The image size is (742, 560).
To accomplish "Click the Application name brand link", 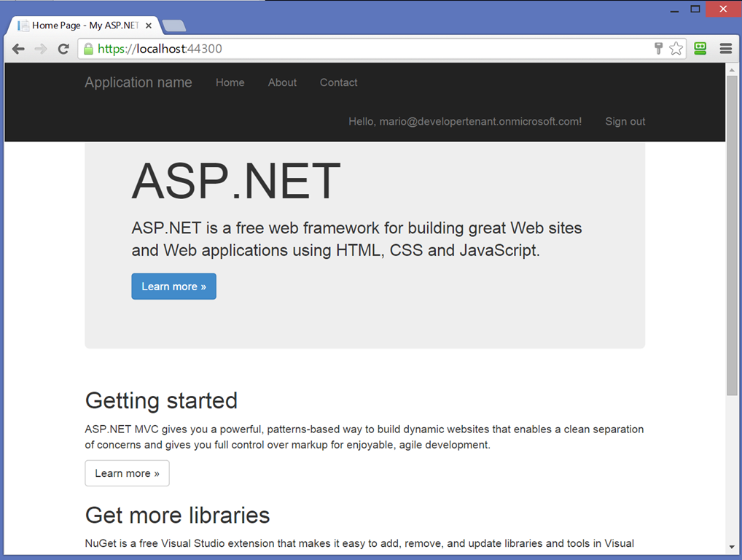I will tap(138, 82).
